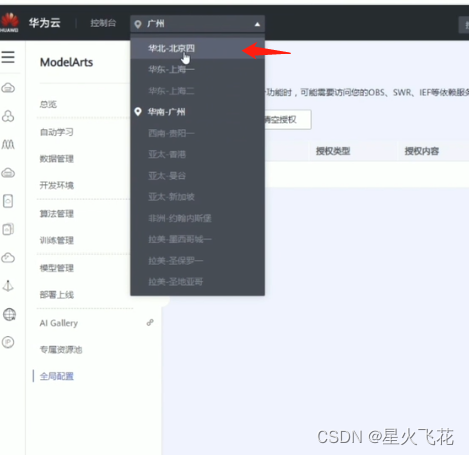Click the location pin in region selector
This screenshot has width=469, height=455.
[x=138, y=24]
